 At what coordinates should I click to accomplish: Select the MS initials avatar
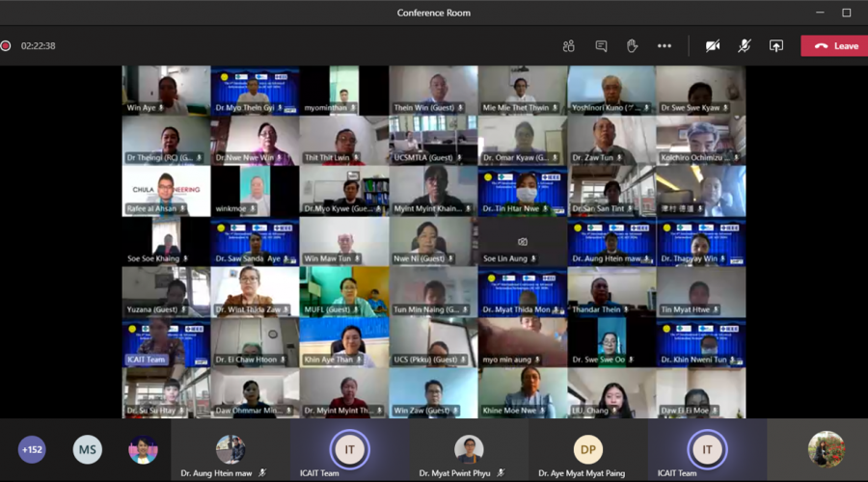(87, 449)
